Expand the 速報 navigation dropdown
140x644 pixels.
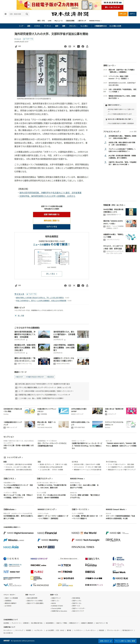point(29,26)
